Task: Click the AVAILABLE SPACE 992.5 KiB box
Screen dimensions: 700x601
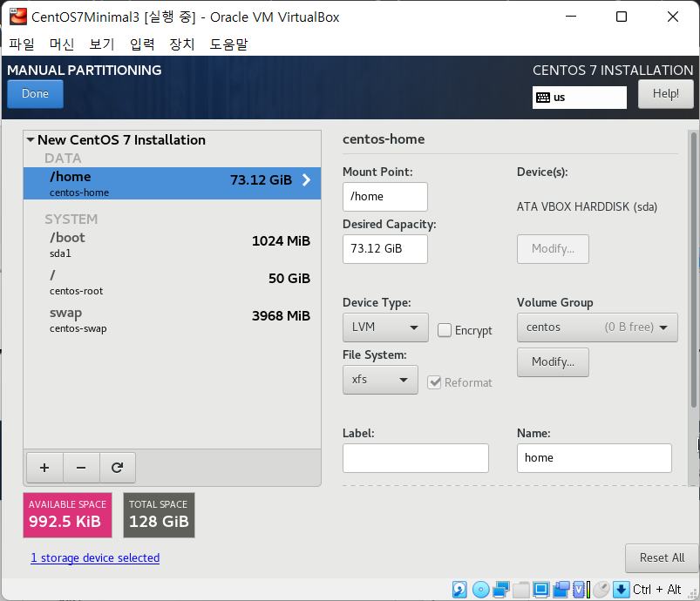Action: (67, 515)
